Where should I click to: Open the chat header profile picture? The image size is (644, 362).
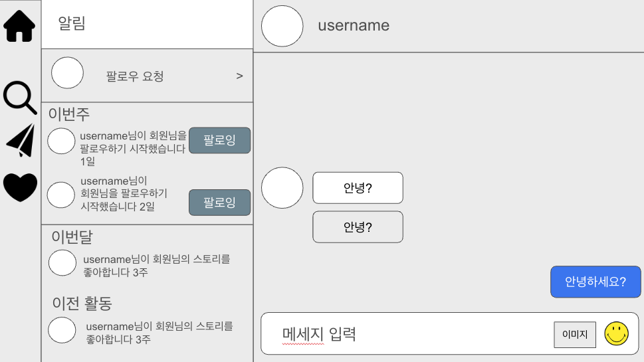pyautogui.click(x=282, y=26)
